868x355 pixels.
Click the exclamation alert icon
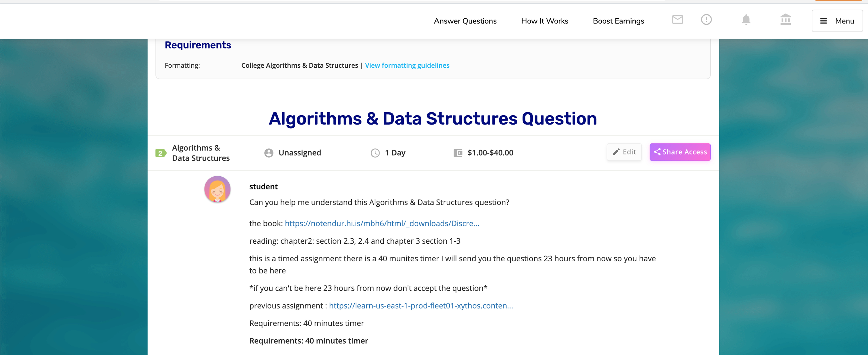pyautogui.click(x=706, y=20)
